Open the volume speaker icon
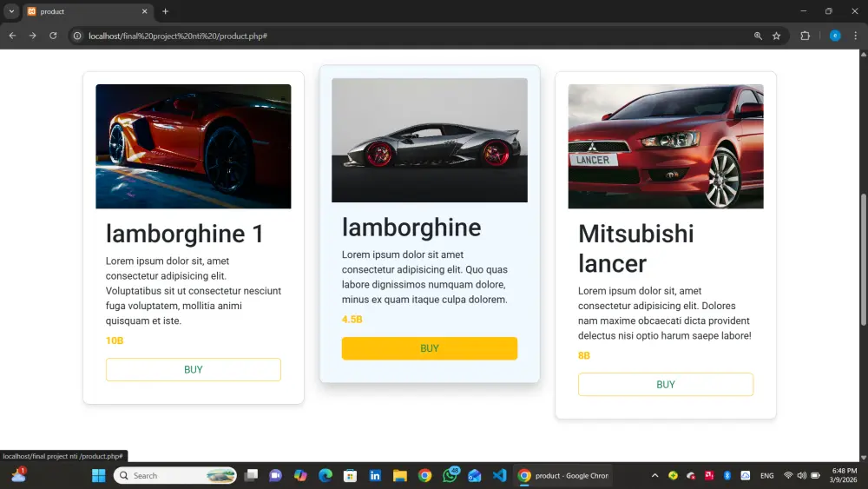This screenshot has height=489, width=868. [801, 475]
